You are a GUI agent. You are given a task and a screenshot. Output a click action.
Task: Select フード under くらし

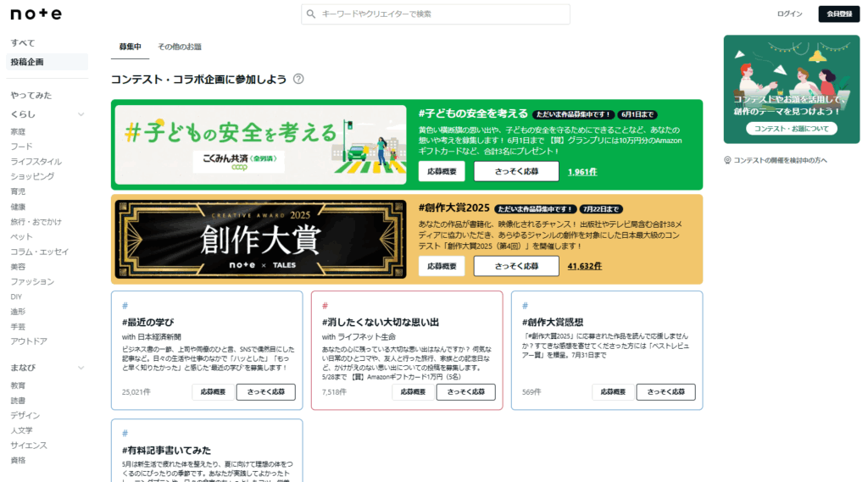coord(21,147)
